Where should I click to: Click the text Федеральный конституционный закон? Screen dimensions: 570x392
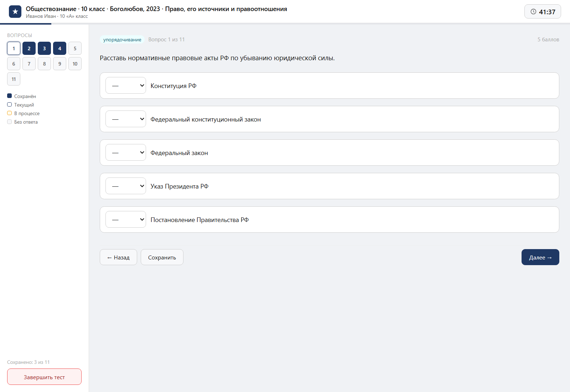click(x=206, y=119)
